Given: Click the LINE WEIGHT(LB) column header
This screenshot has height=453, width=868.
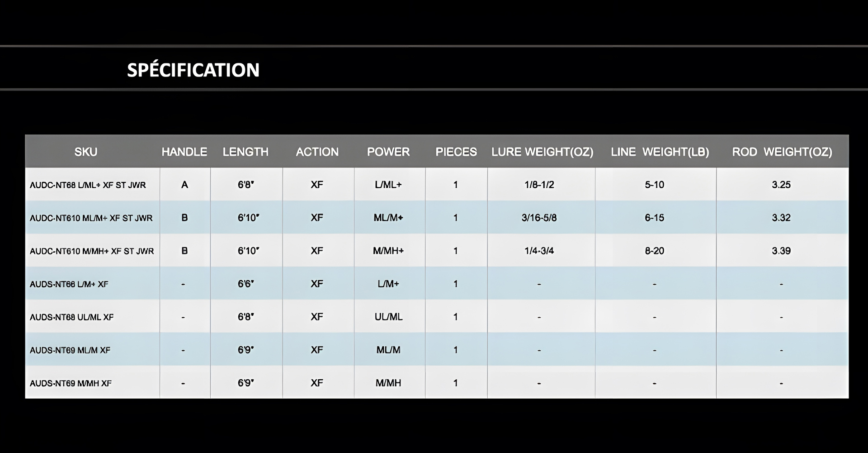Looking at the screenshot, I should point(660,152).
